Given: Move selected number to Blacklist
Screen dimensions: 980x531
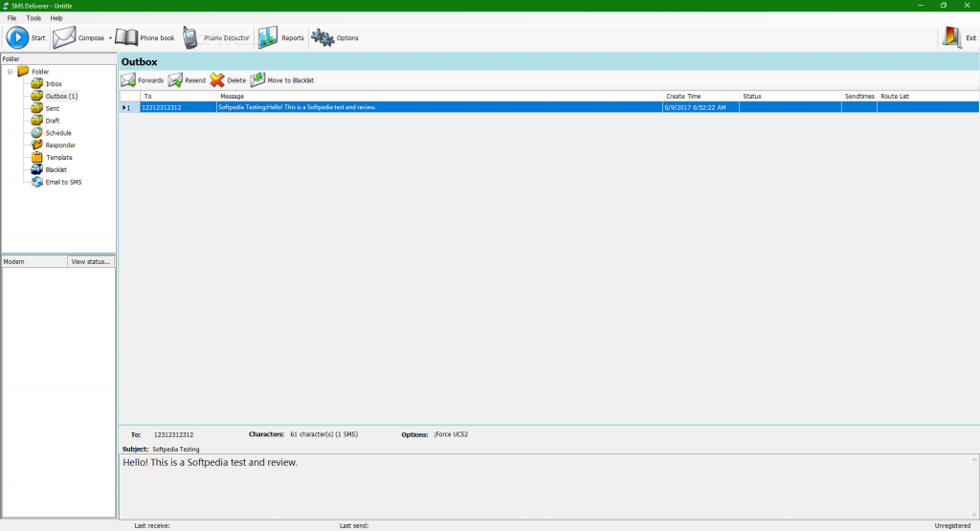Looking at the screenshot, I should coord(258,80).
